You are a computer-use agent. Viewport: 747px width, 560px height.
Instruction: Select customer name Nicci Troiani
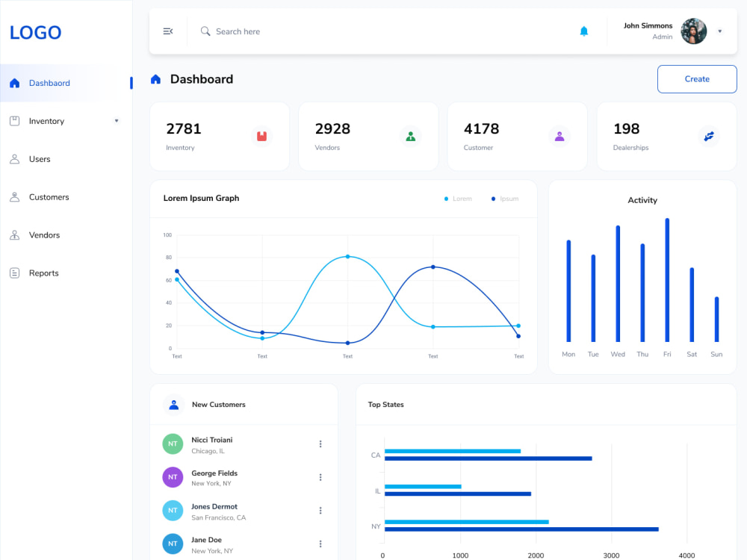[x=212, y=440]
